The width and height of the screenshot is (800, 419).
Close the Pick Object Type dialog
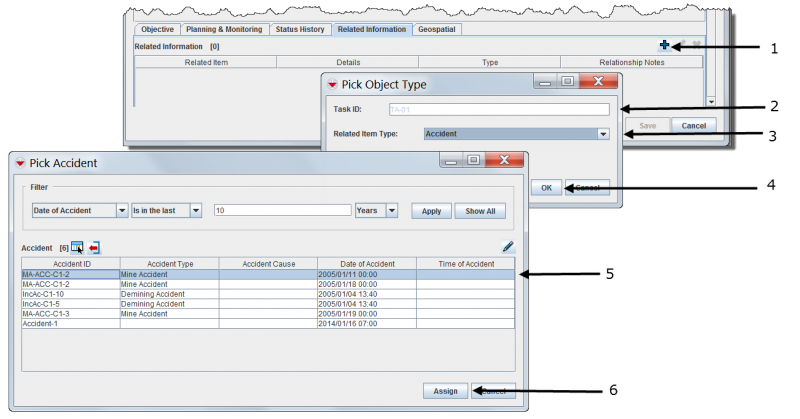598,81
